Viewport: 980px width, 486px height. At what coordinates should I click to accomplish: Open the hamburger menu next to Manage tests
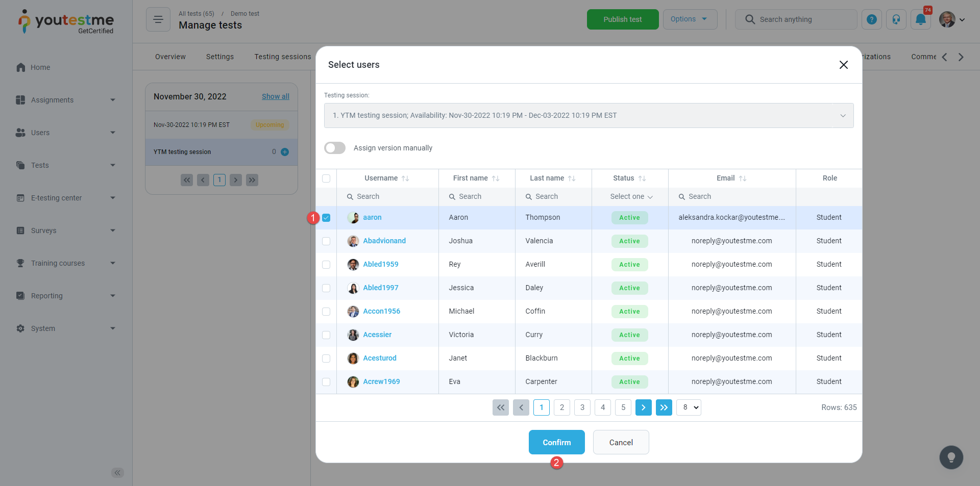click(158, 19)
